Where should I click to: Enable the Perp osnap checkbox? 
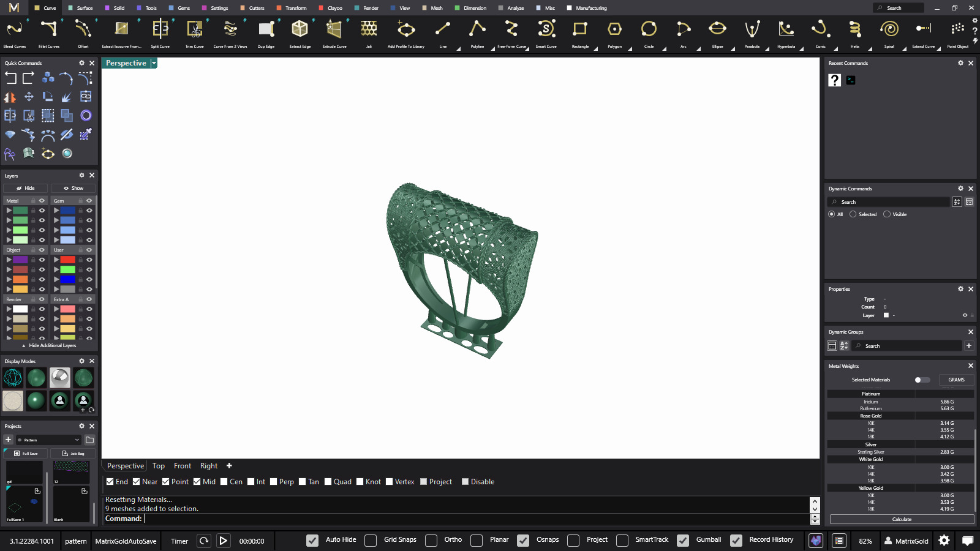pos(273,482)
